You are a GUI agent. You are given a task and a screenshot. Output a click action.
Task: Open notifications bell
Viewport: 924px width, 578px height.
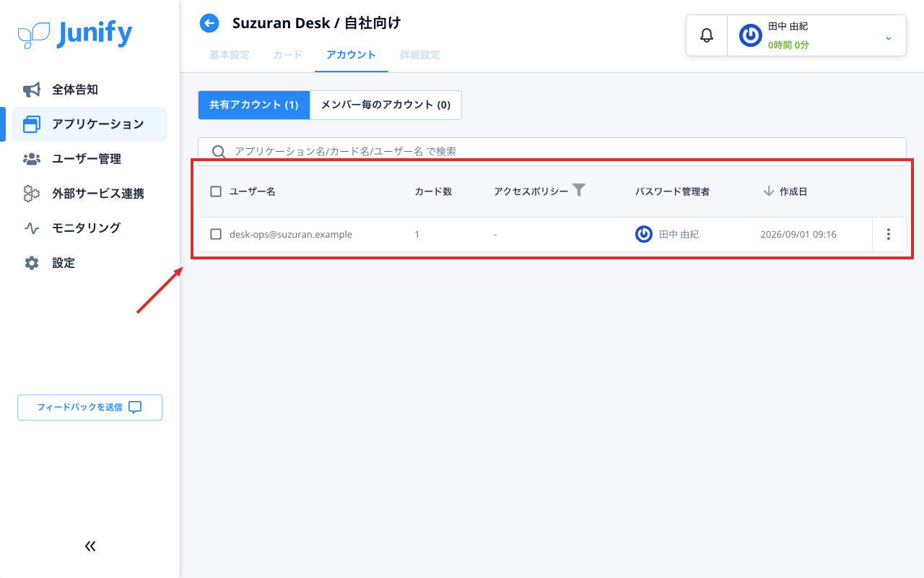coord(707,35)
